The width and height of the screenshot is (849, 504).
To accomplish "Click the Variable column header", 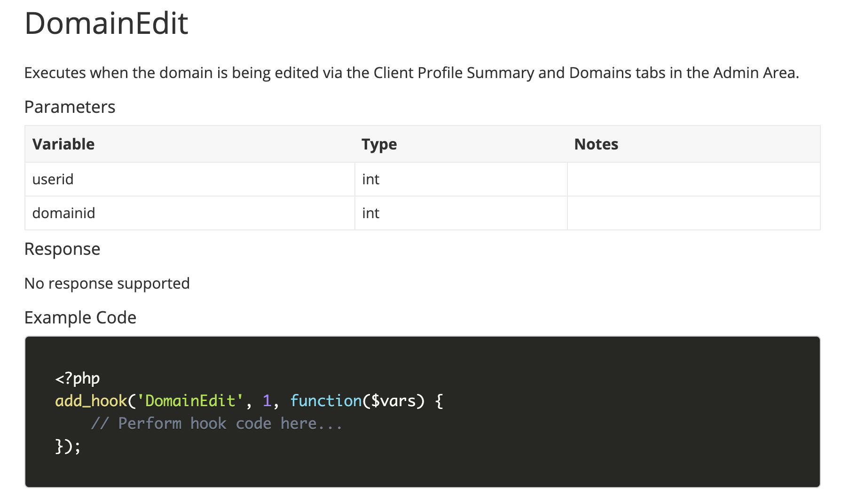I will coord(63,144).
